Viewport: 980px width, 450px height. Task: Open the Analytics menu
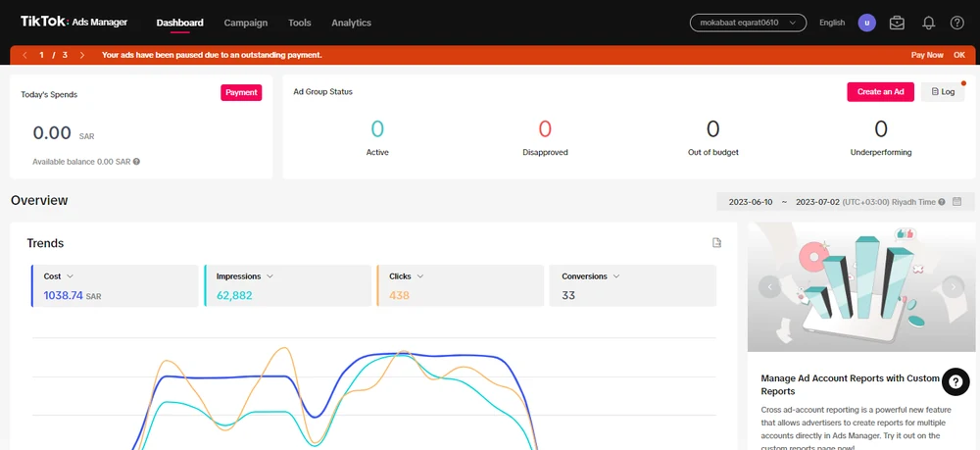point(351,23)
